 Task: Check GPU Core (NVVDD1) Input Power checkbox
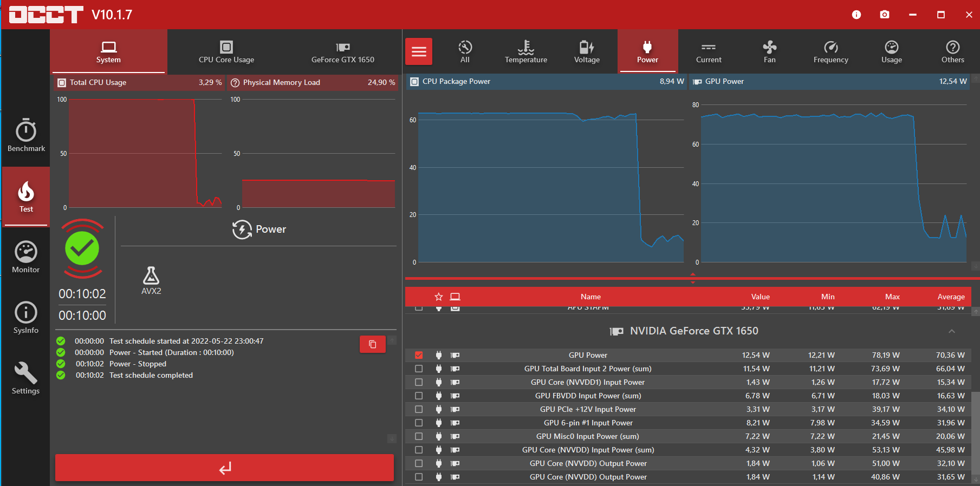[419, 382]
